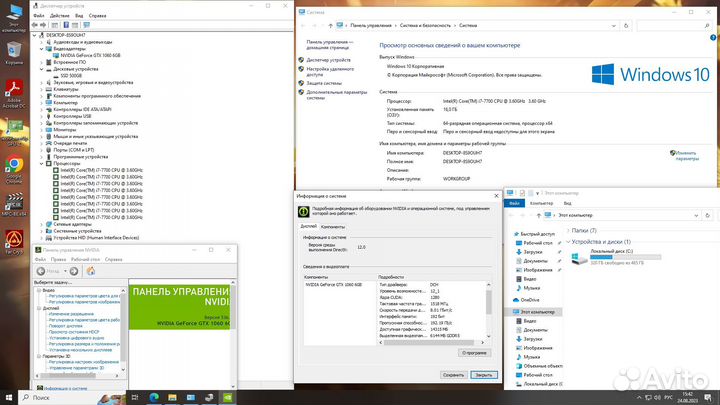Expand 'Клавиатуры' node in Device Manager
The height and width of the screenshot is (405, 720).
41,90
